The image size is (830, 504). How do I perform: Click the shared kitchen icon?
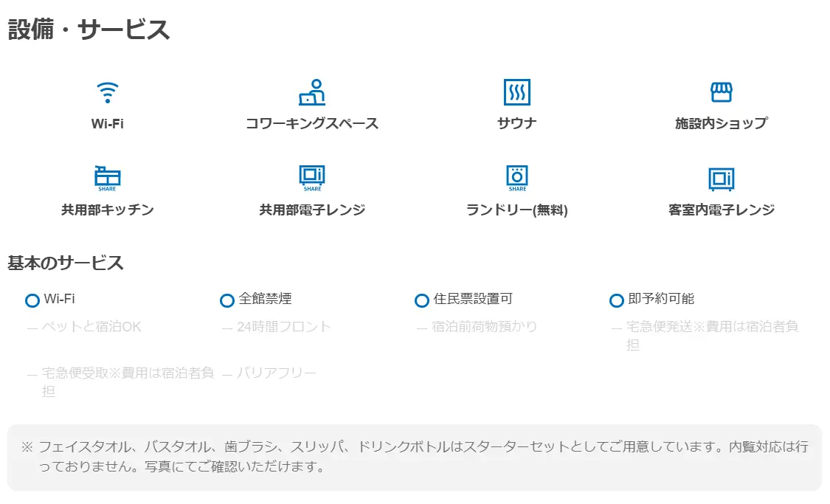[x=108, y=178]
